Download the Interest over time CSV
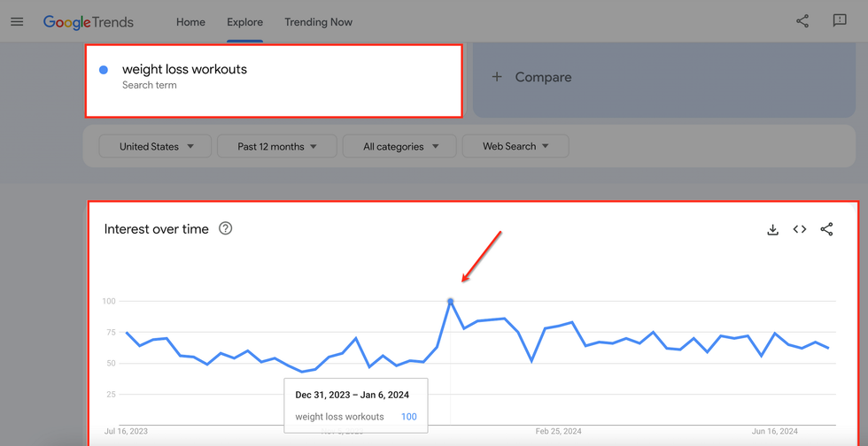This screenshot has height=446, width=868. coord(772,229)
